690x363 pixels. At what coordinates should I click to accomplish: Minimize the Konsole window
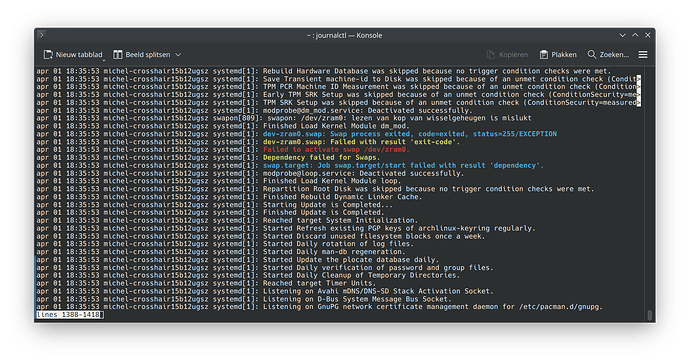[622, 35]
